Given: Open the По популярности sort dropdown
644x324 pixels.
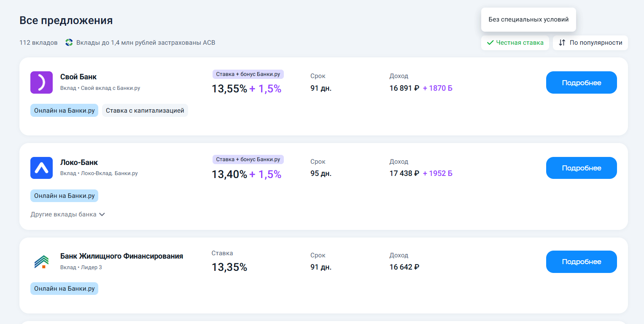Looking at the screenshot, I should (x=590, y=43).
